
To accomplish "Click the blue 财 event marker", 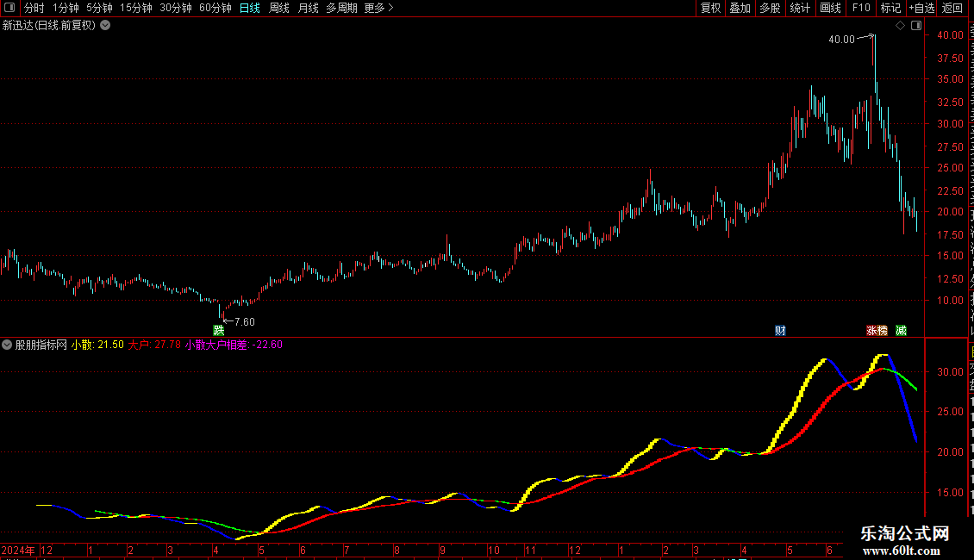I will (780, 330).
